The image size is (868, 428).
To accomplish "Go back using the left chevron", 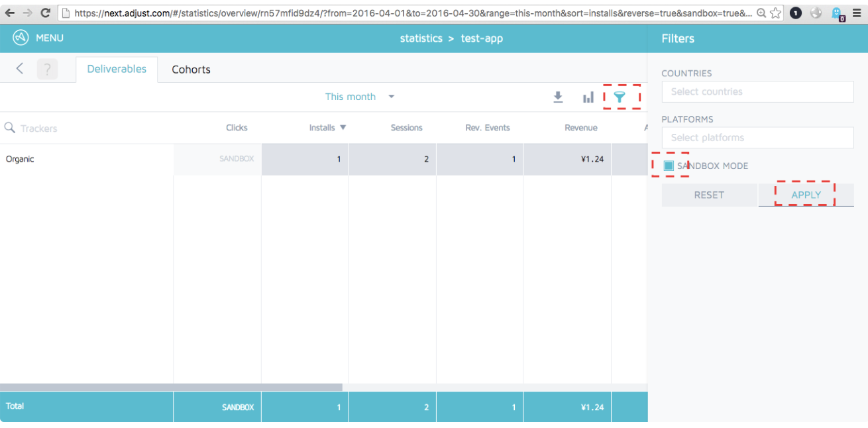I will pyautogui.click(x=20, y=68).
